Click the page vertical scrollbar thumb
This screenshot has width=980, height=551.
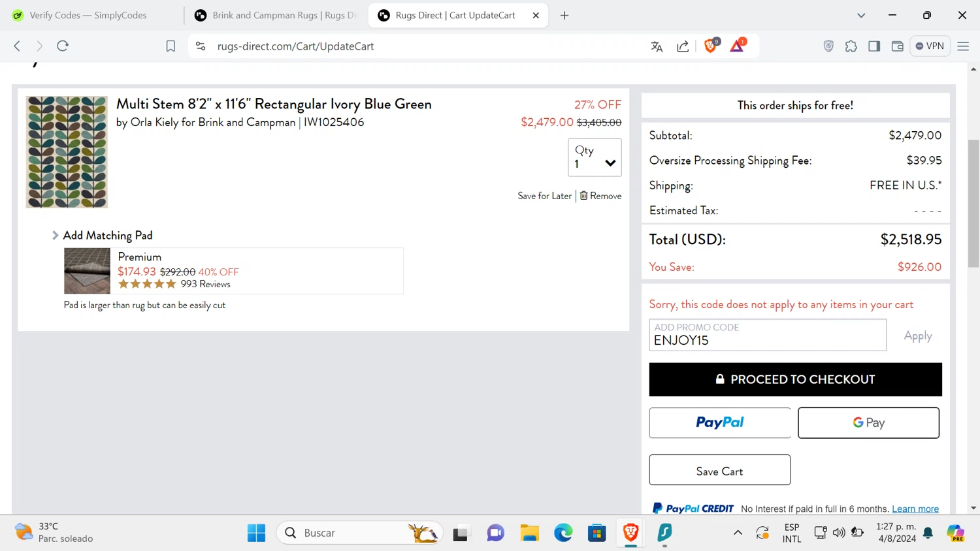point(973,203)
